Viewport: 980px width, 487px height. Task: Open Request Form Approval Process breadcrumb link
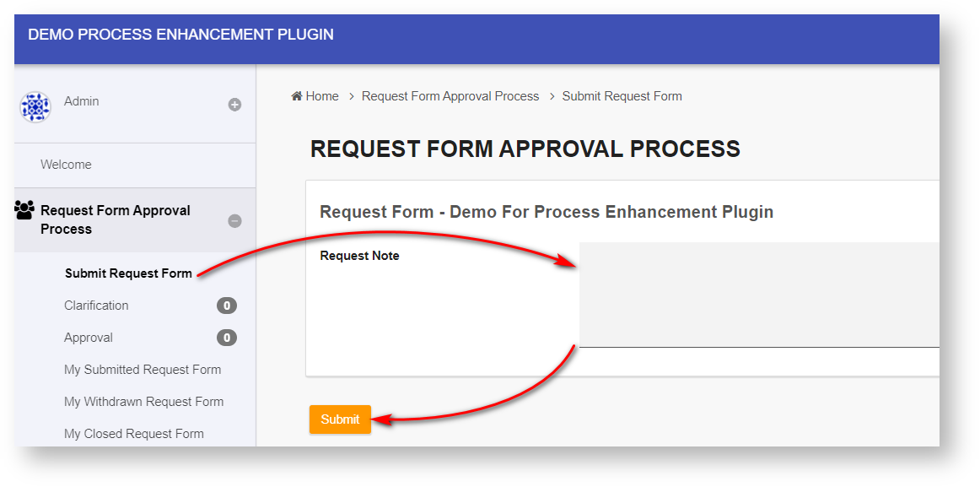450,96
